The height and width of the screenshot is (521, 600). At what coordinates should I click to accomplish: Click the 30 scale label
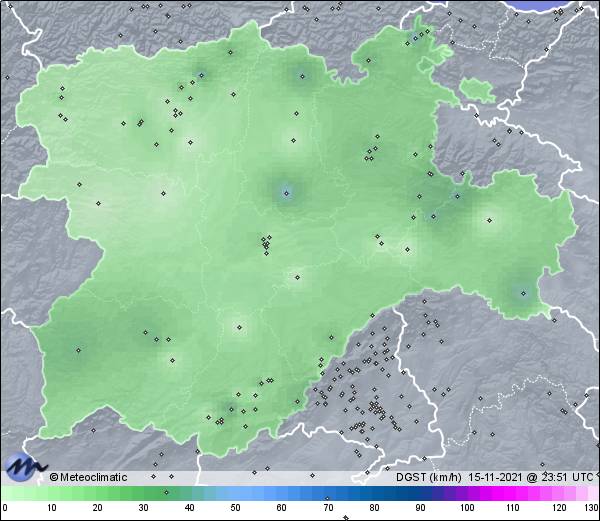pos(143,508)
